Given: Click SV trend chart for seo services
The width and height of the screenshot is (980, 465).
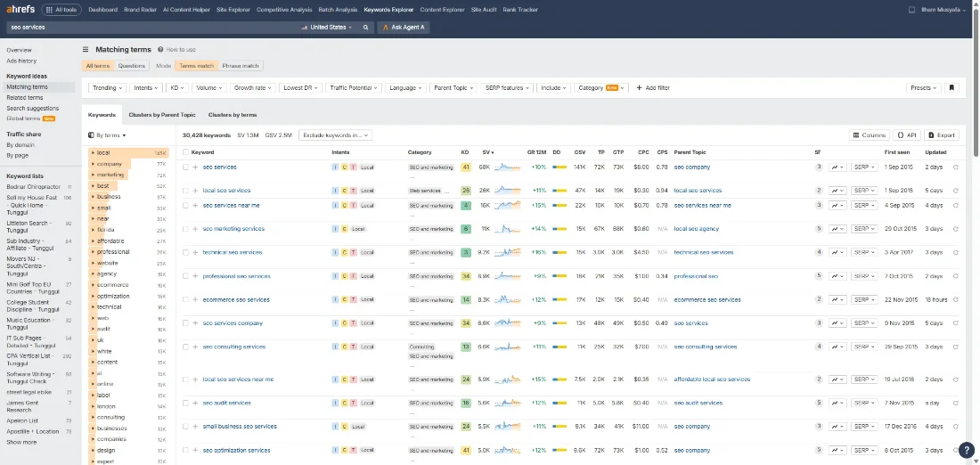Looking at the screenshot, I should 508,167.
